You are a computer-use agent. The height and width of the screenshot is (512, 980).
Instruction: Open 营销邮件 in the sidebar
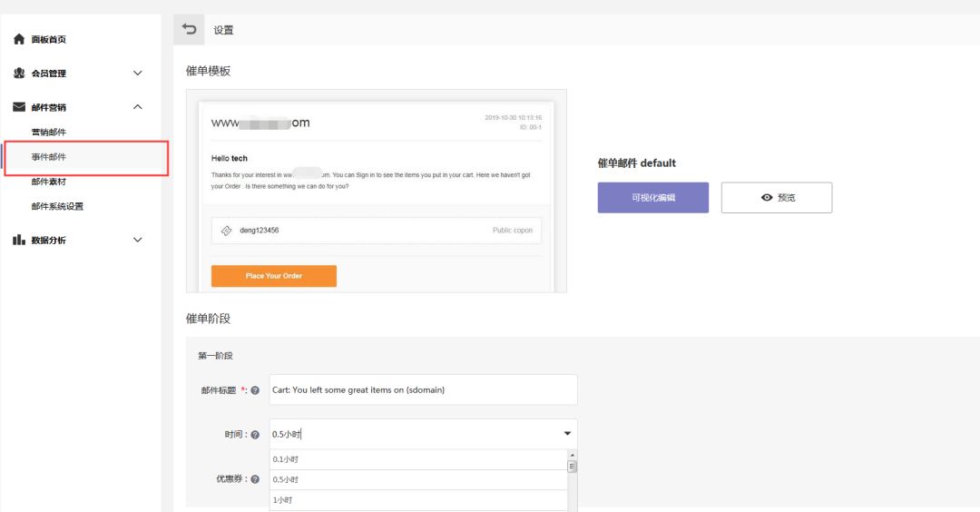click(x=49, y=133)
